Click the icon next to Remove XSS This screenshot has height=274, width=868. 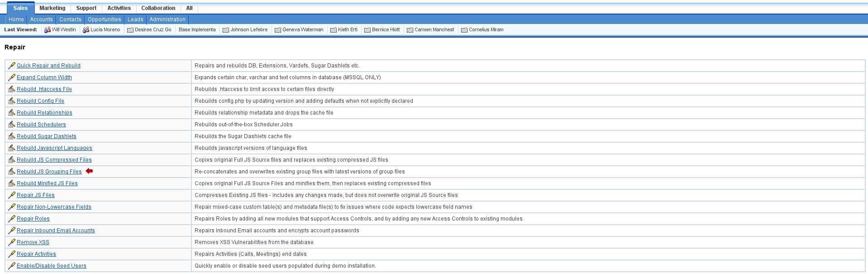12,242
